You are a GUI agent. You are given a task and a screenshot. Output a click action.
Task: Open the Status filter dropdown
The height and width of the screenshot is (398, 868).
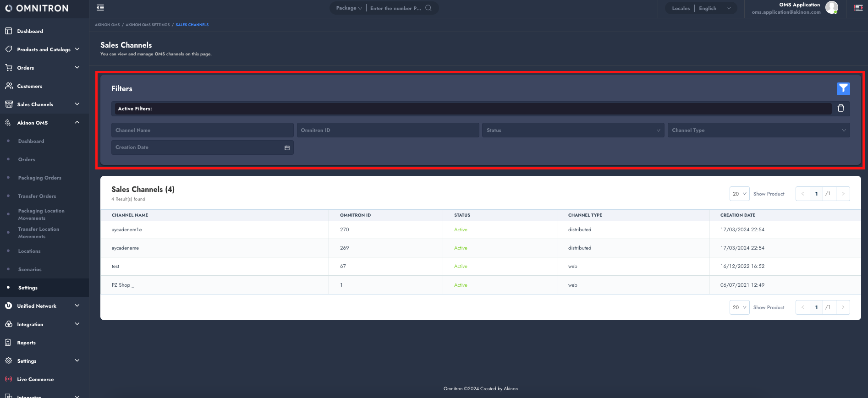[572, 130]
